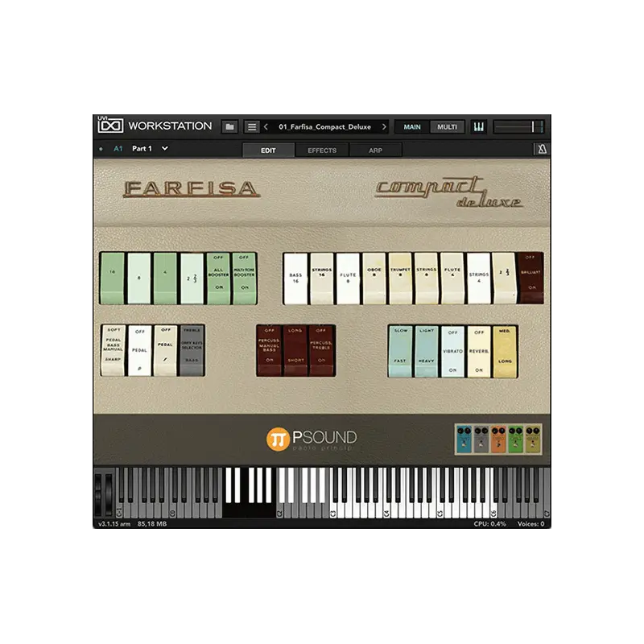This screenshot has height=644, width=644.
Task: Adjust the master volume slider
Action: click(x=519, y=127)
